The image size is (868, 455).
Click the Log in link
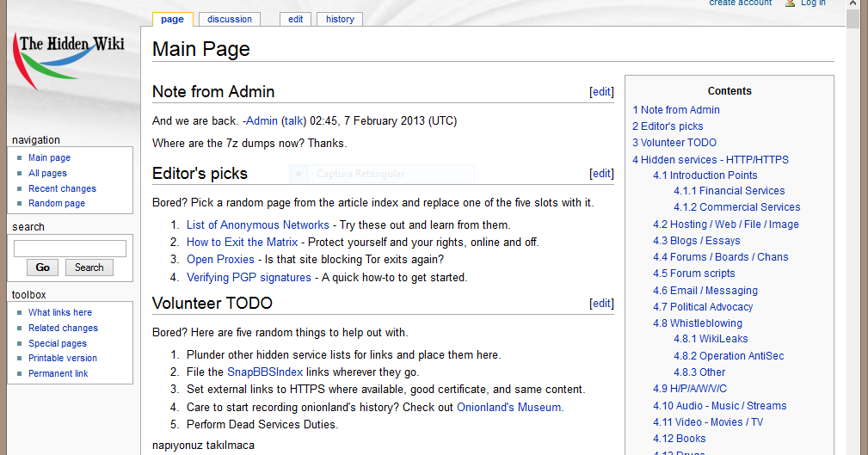813,3
